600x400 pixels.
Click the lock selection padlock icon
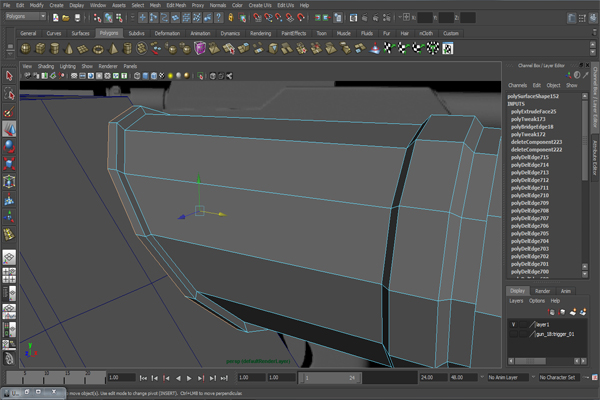coord(231,18)
